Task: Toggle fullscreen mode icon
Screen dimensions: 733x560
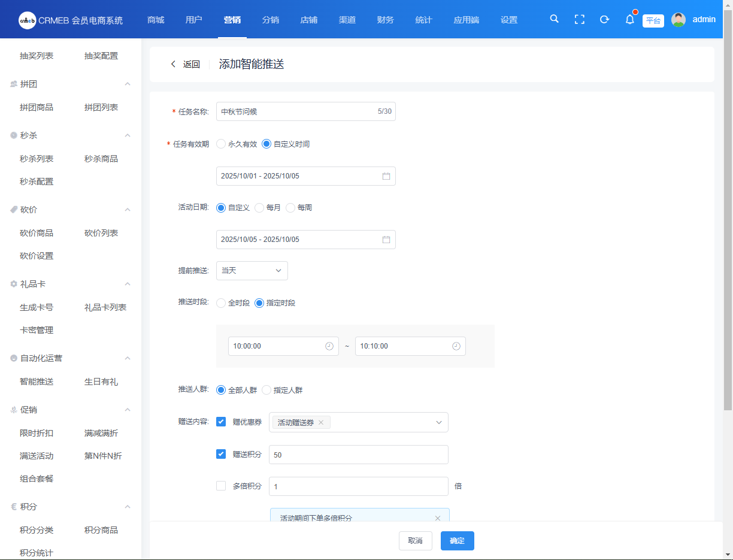Action: (x=579, y=19)
